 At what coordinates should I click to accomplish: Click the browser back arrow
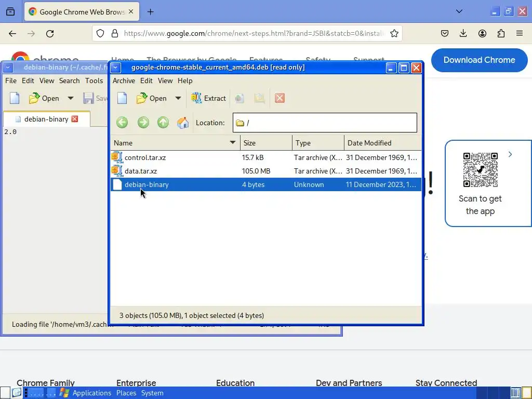point(12,33)
